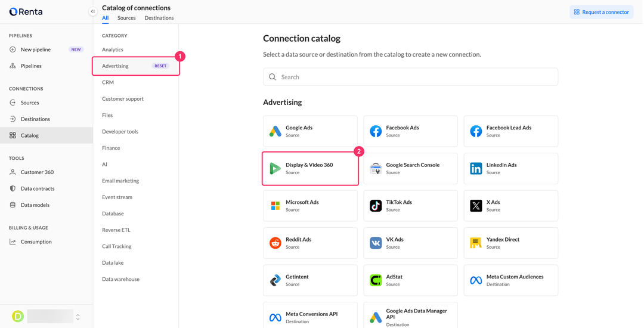Viewport: 644px width, 328px height.
Task: Select the Analytics category
Action: (113, 49)
